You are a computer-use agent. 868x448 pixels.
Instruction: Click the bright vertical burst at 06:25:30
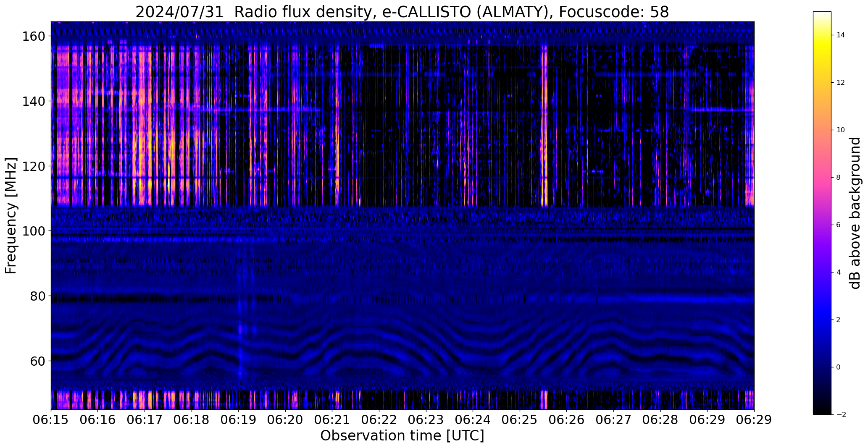point(544,126)
